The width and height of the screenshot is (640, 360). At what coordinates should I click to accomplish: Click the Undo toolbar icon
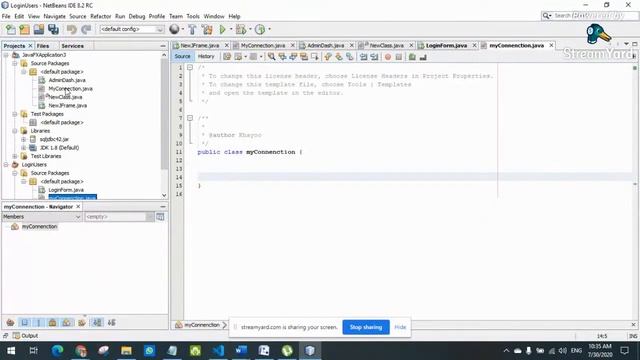(x=71, y=29)
